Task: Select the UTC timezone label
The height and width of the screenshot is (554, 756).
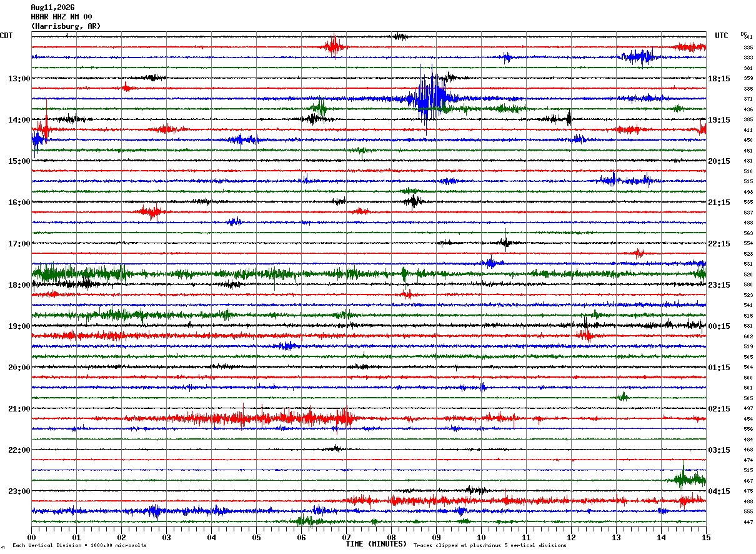Action: [x=722, y=36]
